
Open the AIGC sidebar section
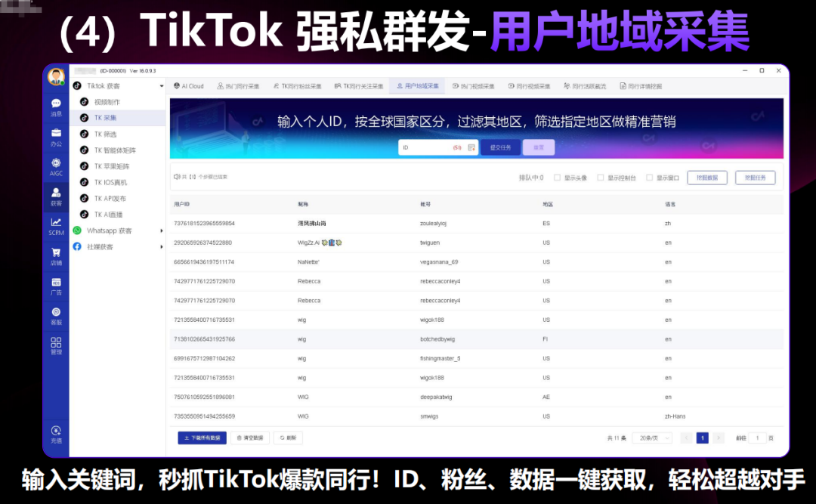coord(56,167)
